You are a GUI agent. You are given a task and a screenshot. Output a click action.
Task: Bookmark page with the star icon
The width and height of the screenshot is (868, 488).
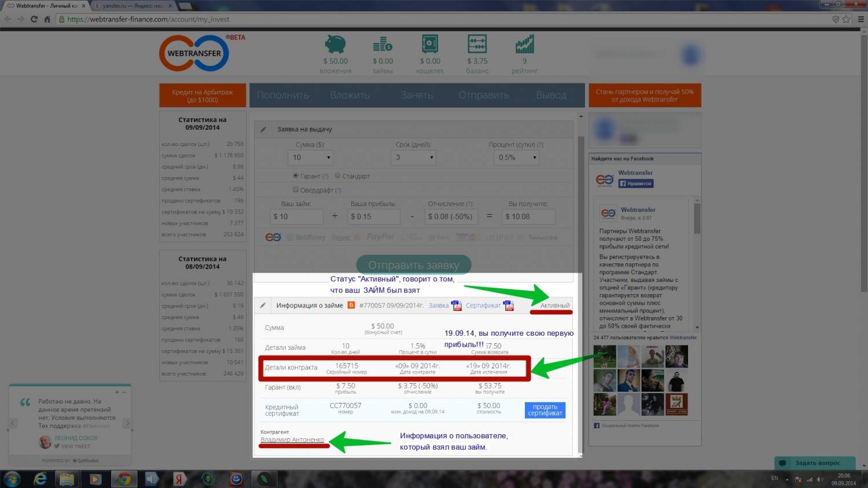(x=846, y=19)
